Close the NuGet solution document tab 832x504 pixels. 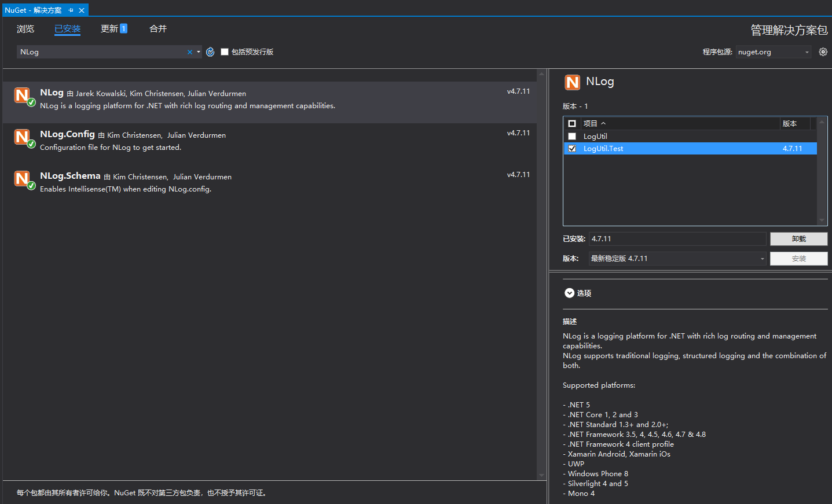point(82,10)
